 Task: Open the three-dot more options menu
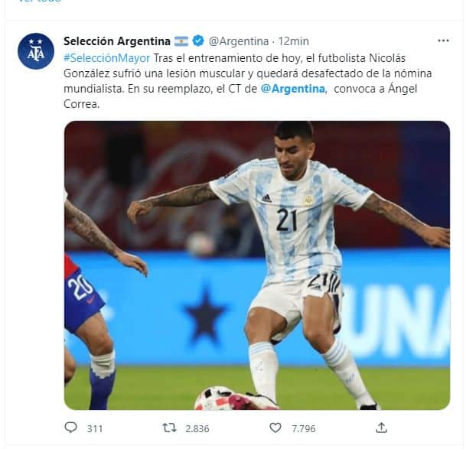pos(443,41)
